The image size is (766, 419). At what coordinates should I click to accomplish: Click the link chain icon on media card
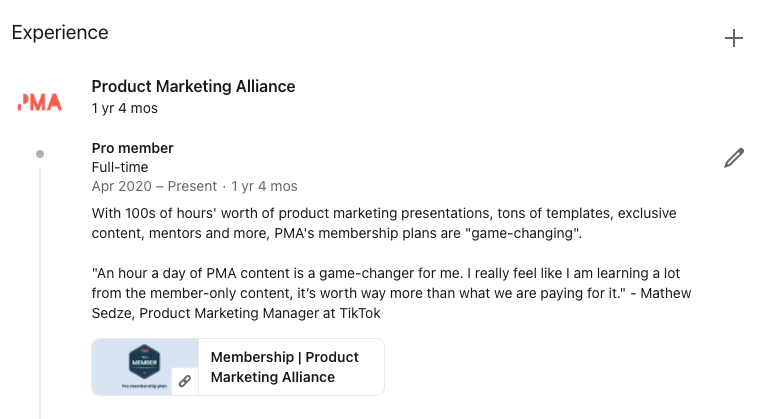coord(185,381)
